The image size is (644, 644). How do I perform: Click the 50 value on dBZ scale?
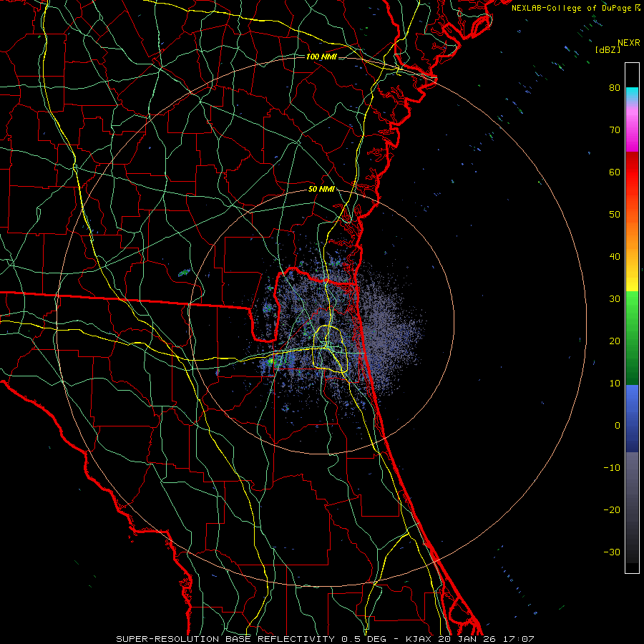click(615, 215)
